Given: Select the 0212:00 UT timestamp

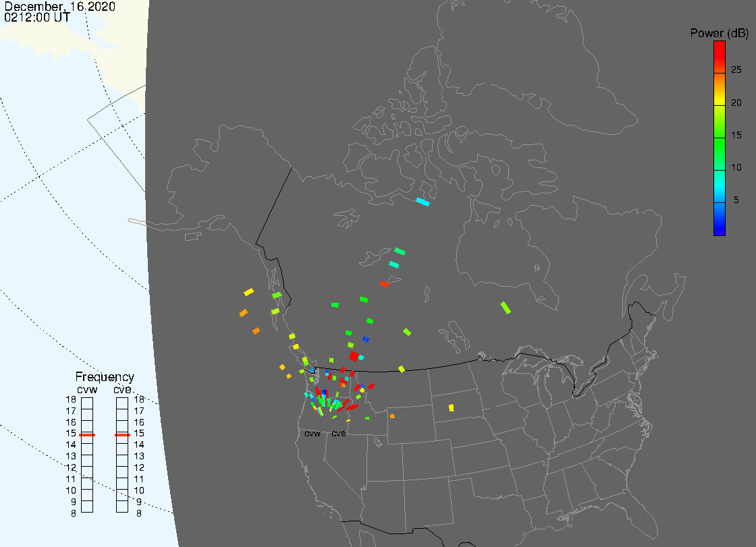Looking at the screenshot, I should pyautogui.click(x=37, y=18).
